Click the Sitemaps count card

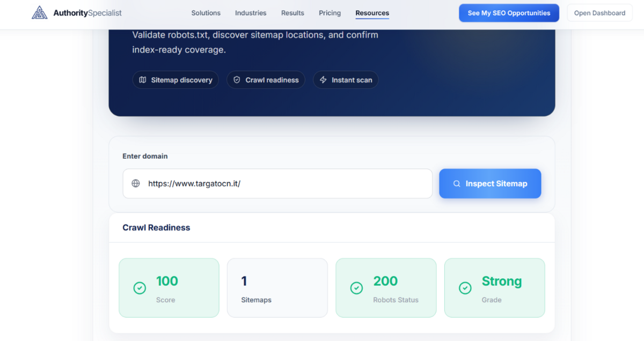[277, 288]
